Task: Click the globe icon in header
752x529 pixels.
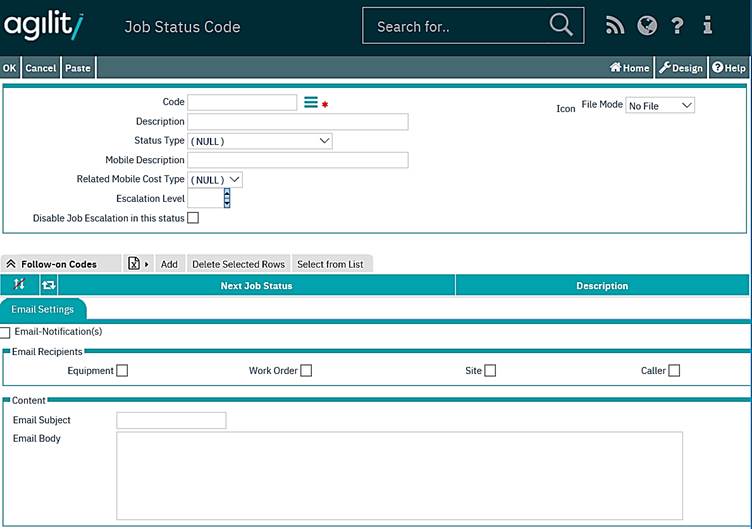Action: click(647, 27)
